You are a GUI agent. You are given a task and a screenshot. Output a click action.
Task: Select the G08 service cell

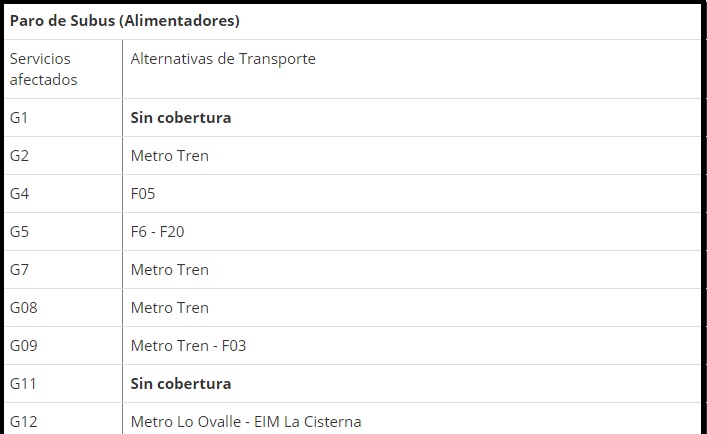pos(24,308)
